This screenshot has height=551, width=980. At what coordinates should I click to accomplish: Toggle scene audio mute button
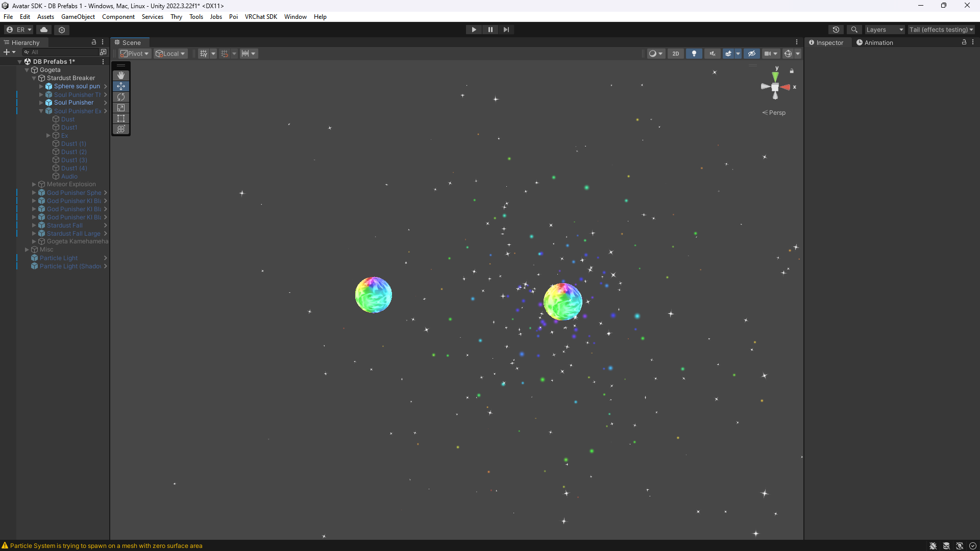coord(712,54)
